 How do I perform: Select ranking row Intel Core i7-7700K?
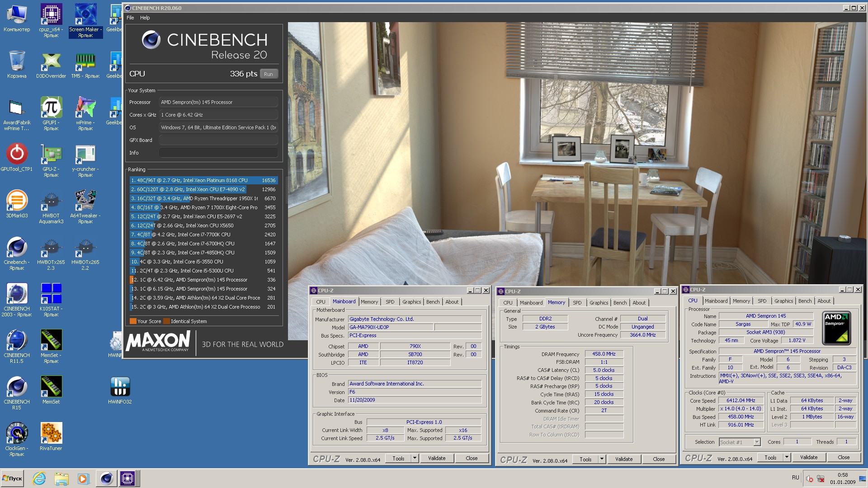[203, 235]
